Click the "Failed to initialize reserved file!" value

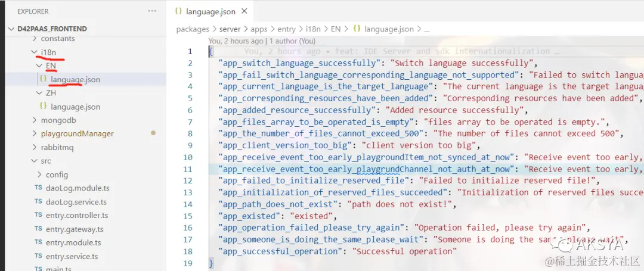pyautogui.click(x=506, y=180)
